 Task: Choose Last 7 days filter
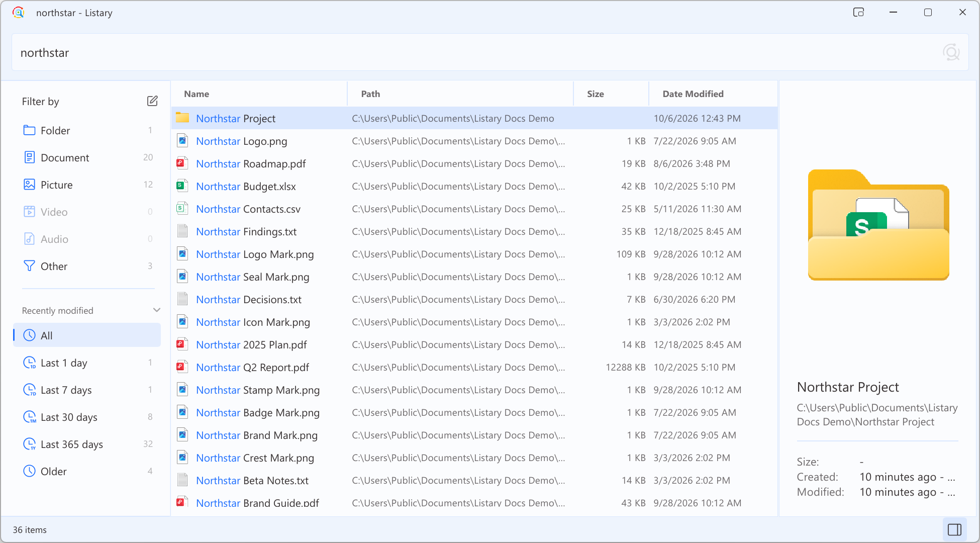click(87, 390)
